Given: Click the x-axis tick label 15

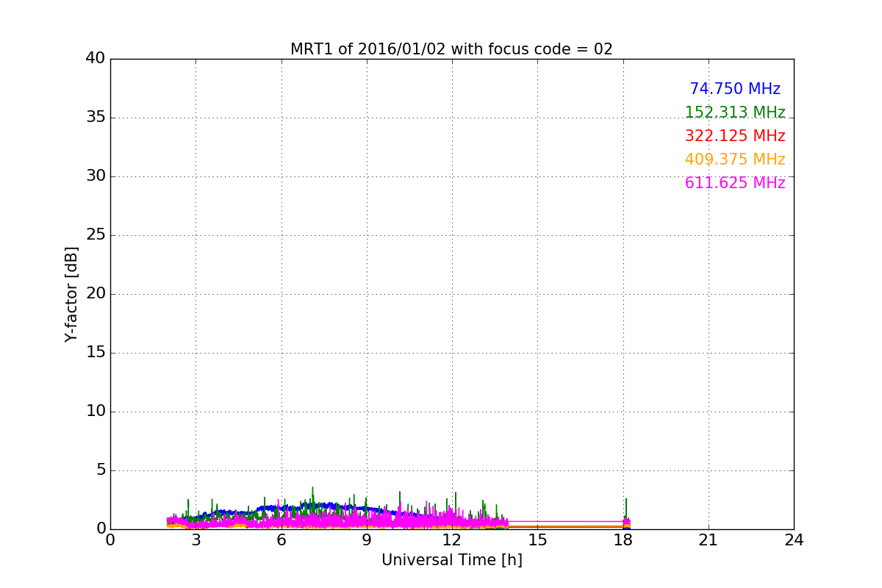Looking at the screenshot, I should pyautogui.click(x=537, y=540).
